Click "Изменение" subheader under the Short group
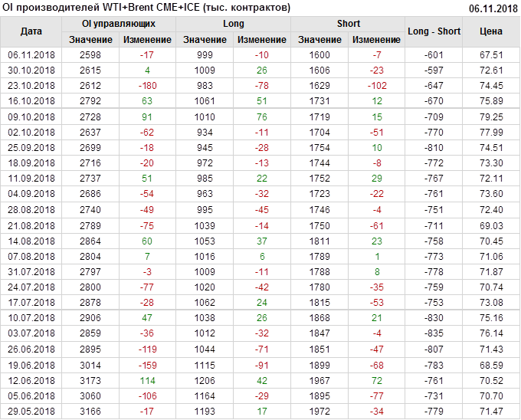This screenshot has height=420, width=521. point(377,39)
